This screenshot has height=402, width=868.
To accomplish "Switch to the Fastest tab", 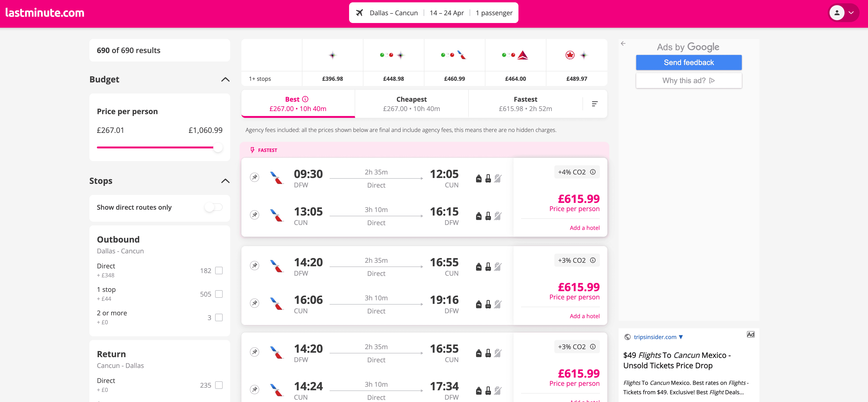I will [525, 104].
